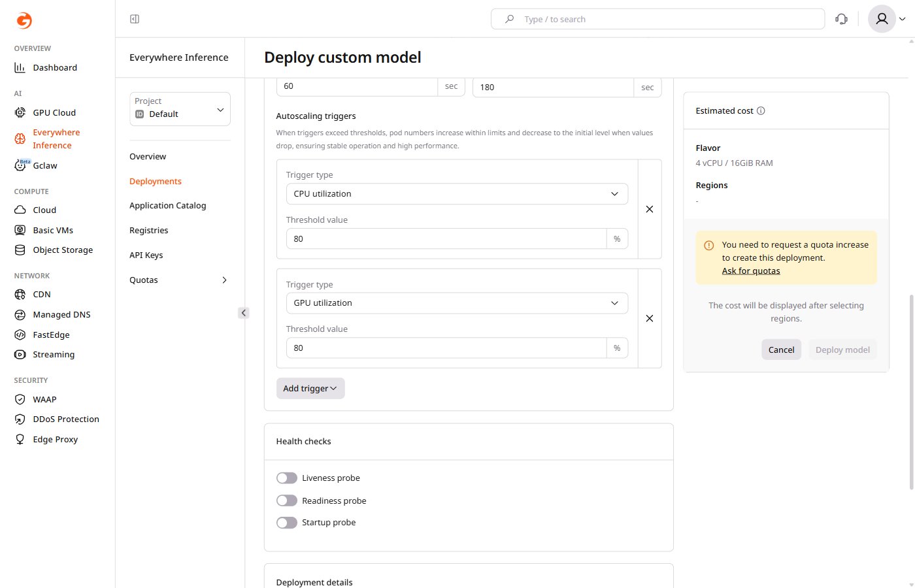Click the '4 vCPU / 16GiB RAM' text
The image size is (915, 588).
pos(734,163)
